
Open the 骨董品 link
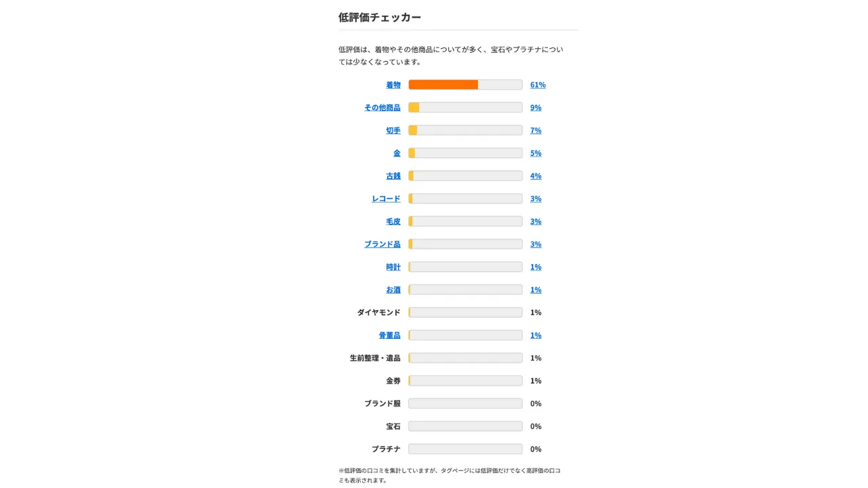[x=389, y=335]
